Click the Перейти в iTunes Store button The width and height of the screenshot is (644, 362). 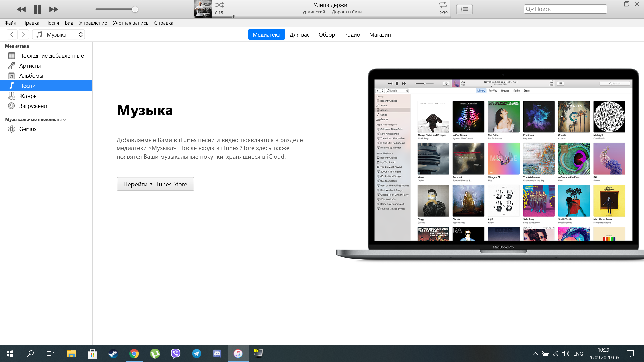tap(155, 184)
